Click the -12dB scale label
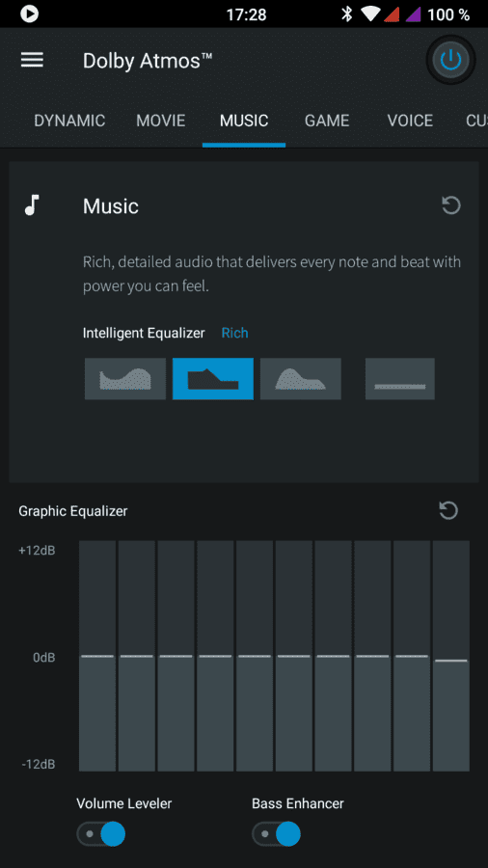The image size is (488, 868). [39, 765]
